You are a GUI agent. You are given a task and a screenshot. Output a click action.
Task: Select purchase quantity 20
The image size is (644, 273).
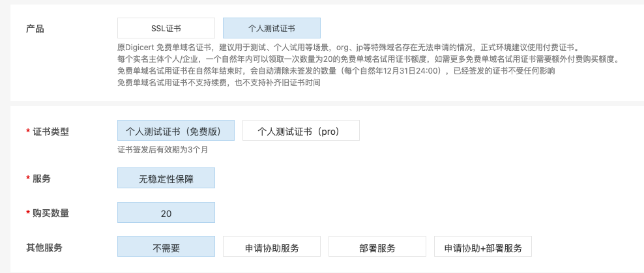166,213
